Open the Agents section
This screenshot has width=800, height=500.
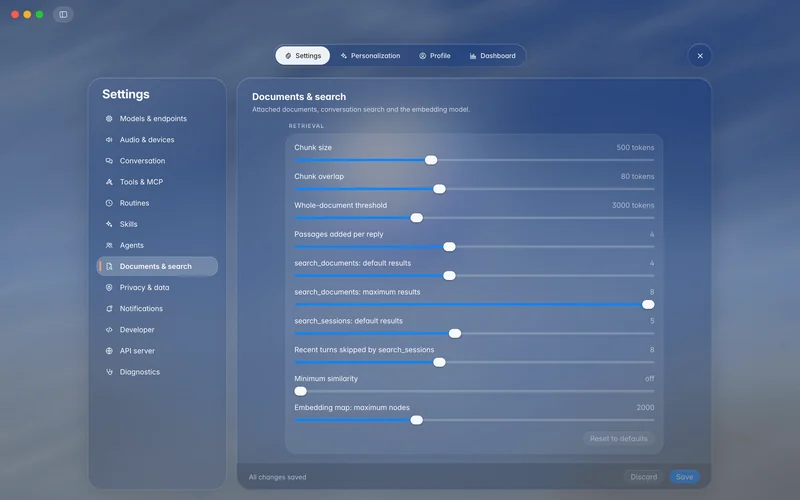[x=157, y=245]
